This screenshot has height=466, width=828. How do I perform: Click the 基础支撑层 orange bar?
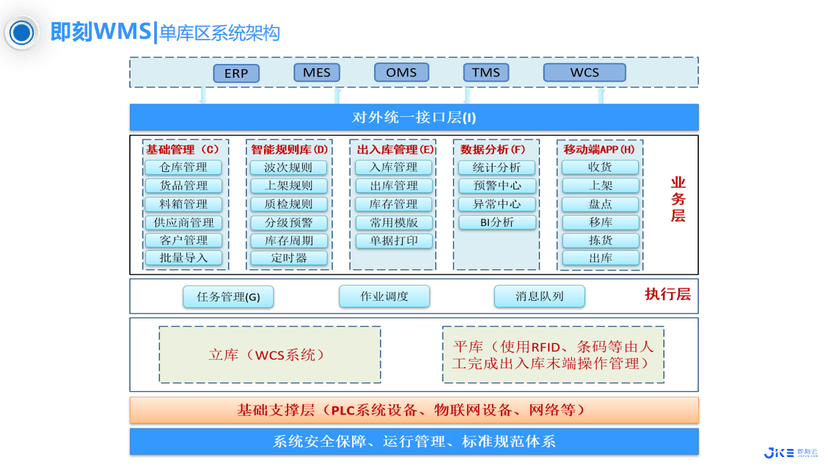pyautogui.click(x=414, y=410)
